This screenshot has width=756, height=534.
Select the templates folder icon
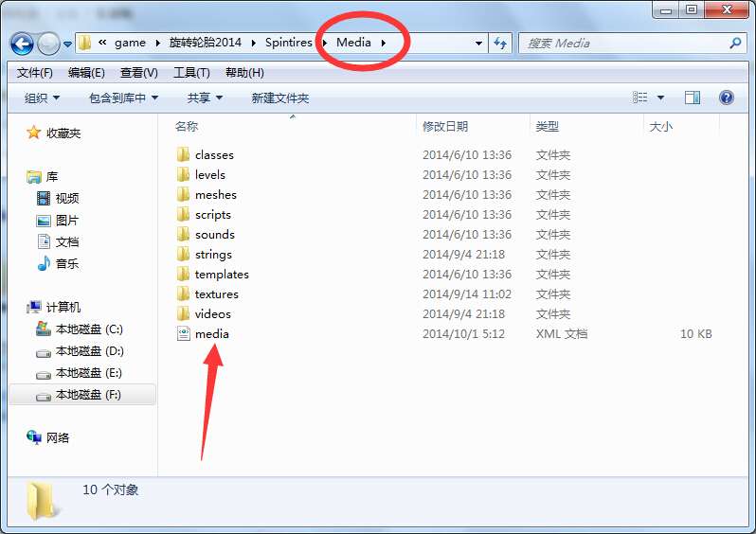tap(183, 275)
